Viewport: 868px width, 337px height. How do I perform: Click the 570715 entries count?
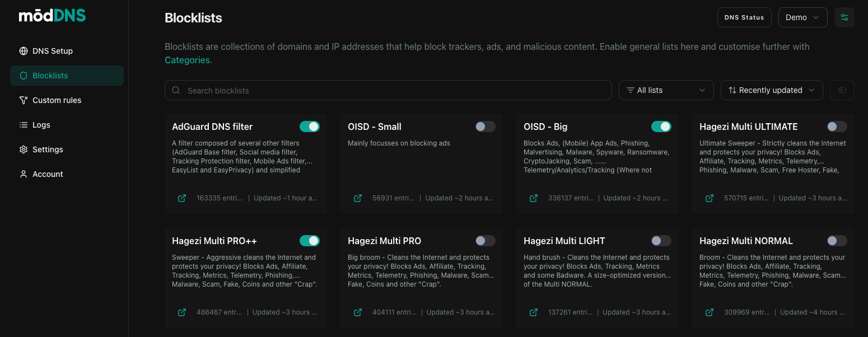click(x=746, y=198)
